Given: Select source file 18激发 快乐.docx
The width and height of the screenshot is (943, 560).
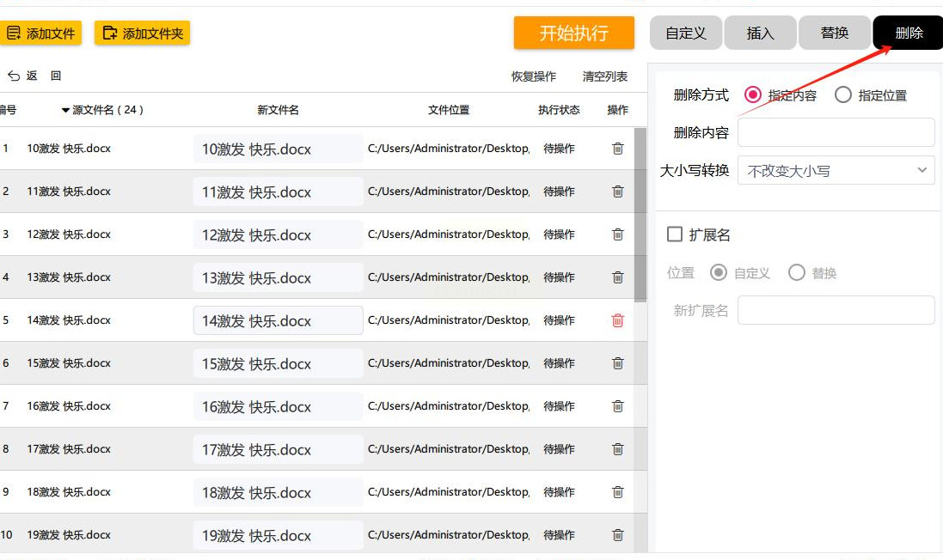Looking at the screenshot, I should [69, 492].
